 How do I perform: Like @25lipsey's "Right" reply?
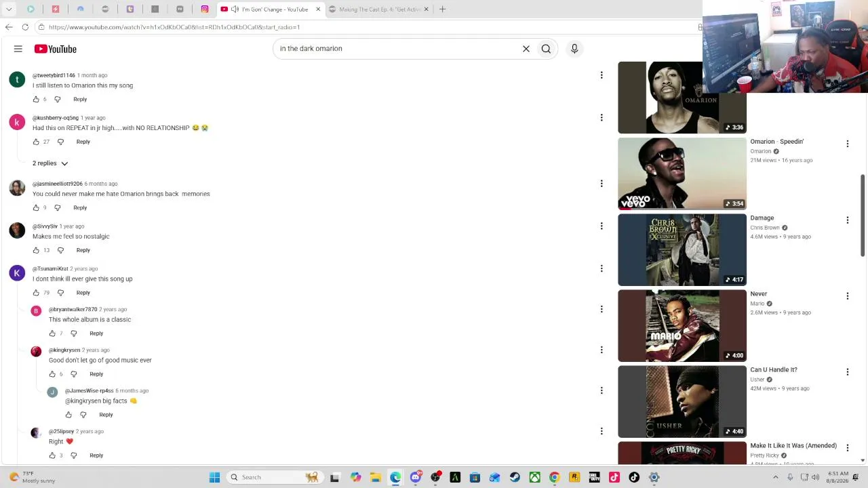(x=52, y=455)
